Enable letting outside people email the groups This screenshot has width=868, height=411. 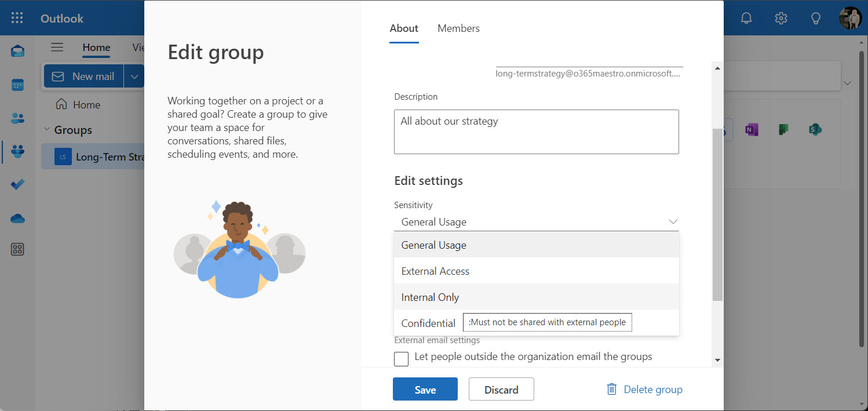pos(401,359)
